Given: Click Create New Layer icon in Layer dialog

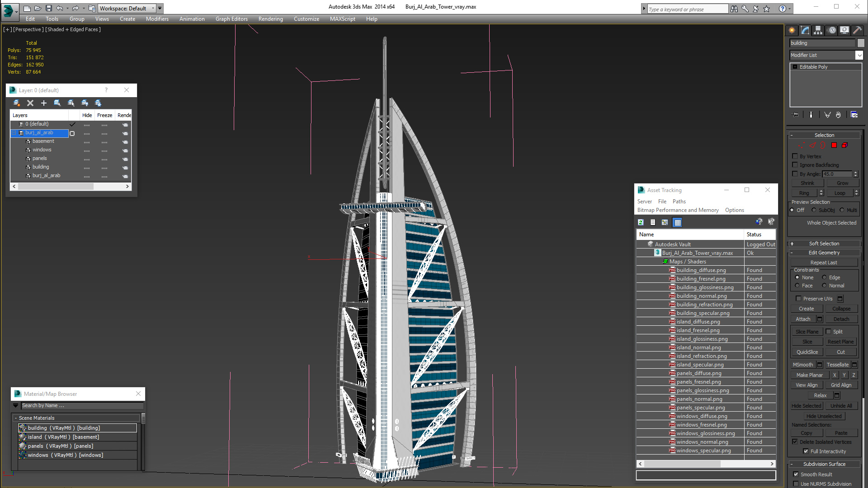Looking at the screenshot, I should pos(17,103).
